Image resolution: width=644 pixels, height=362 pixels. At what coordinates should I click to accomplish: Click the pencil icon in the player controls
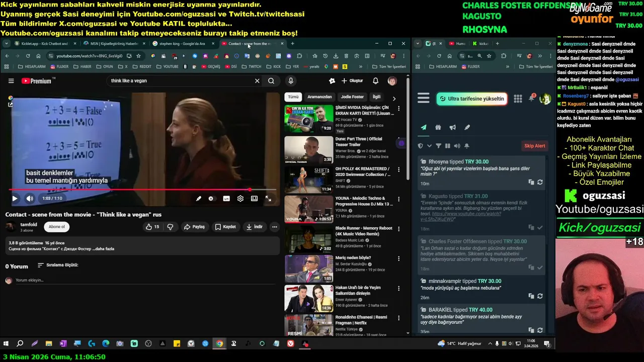tap(199, 199)
